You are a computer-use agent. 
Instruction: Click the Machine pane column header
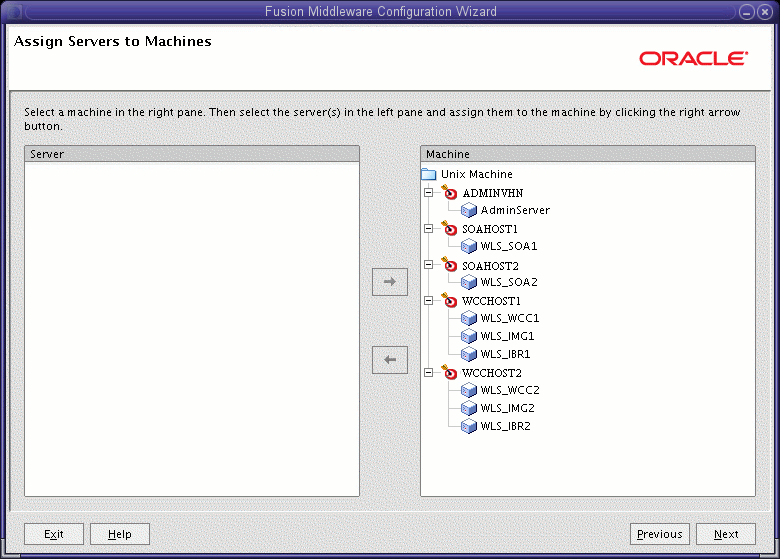pos(588,154)
